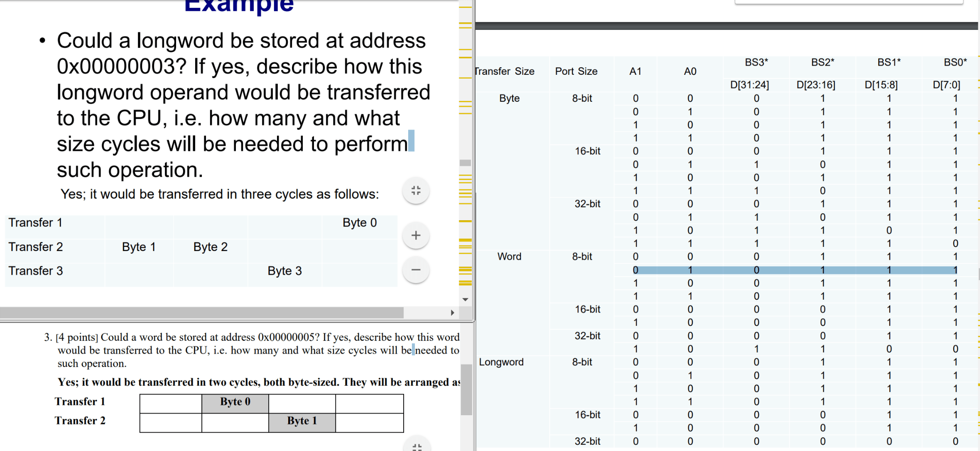Click 'Transfer 1' label in lower document
980x451 pixels.
pyautogui.click(x=80, y=402)
